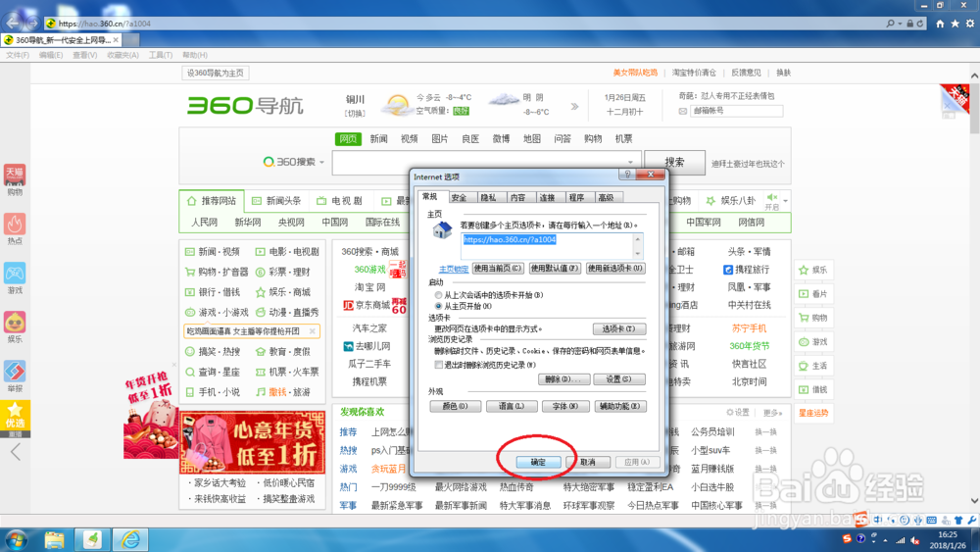
Task: Open the dropdown arrow beside the 开启 sound icon
Action: click(785, 201)
